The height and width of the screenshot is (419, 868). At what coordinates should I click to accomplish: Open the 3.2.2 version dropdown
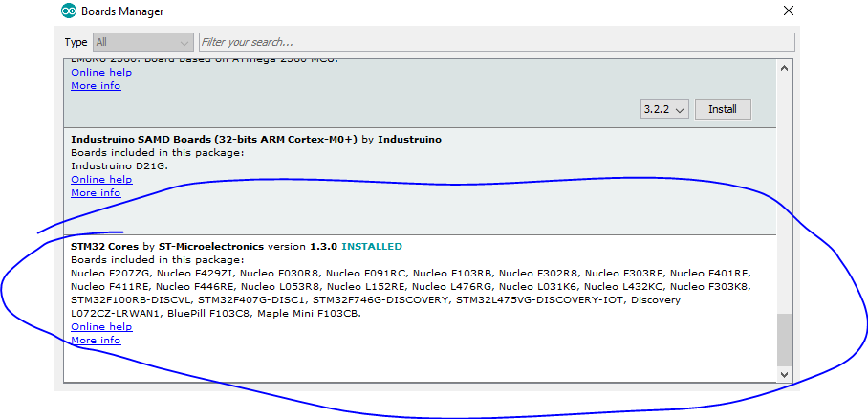coord(664,110)
